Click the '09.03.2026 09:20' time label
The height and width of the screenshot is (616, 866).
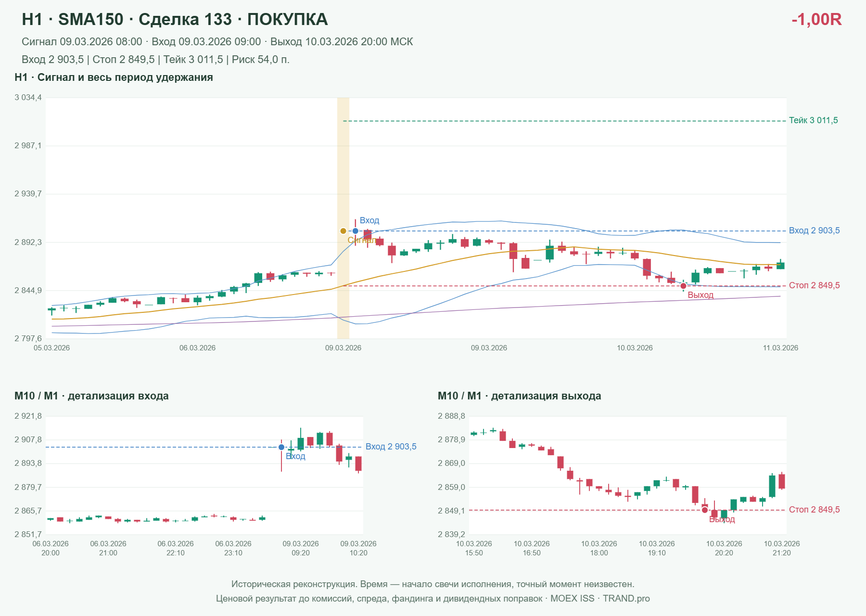click(x=301, y=548)
